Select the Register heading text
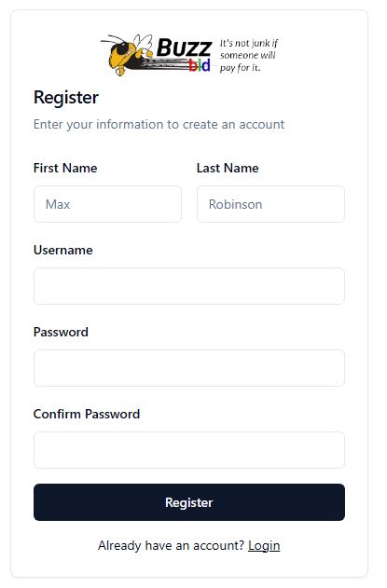Screen dimensions: 387x588 point(66,98)
